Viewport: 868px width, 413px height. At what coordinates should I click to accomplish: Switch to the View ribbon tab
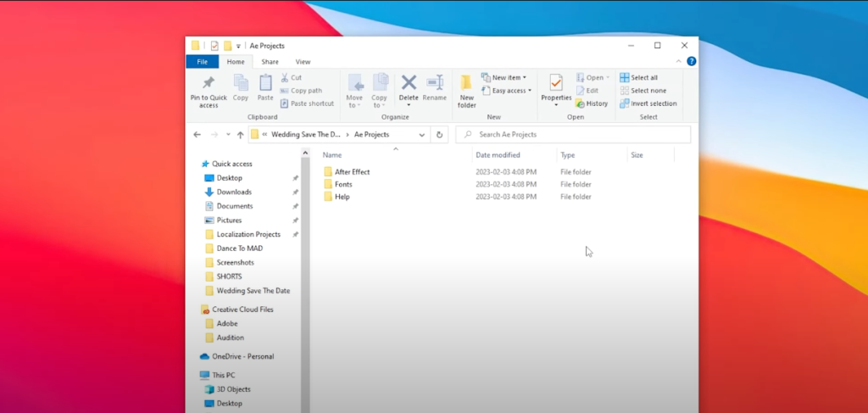point(303,62)
